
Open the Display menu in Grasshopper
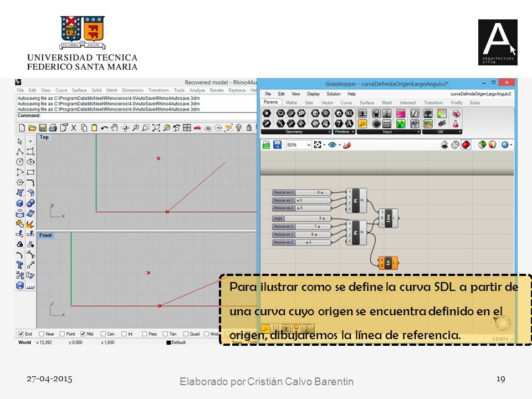click(x=314, y=94)
